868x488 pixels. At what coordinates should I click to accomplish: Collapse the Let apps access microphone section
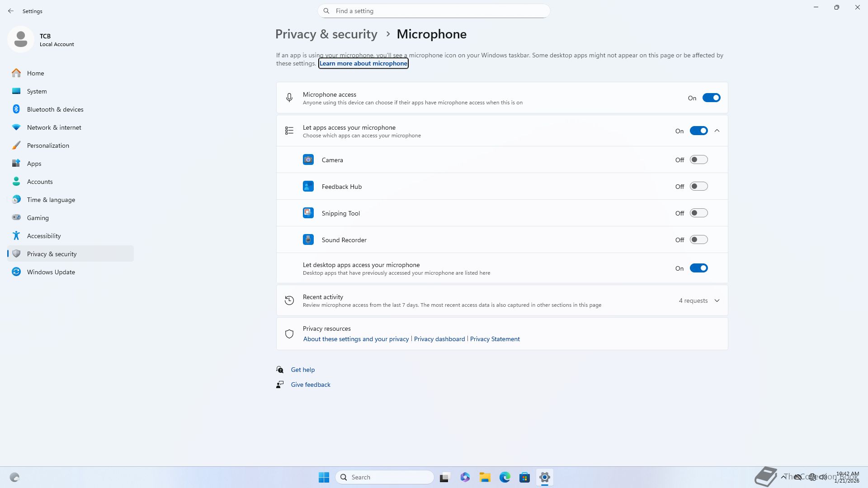[x=717, y=131]
